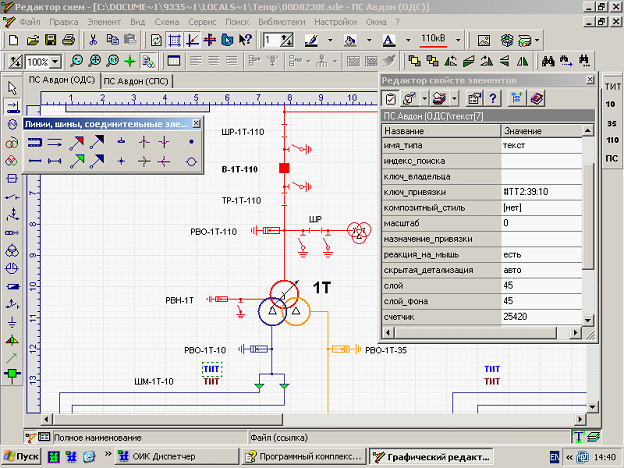Pick the red arrow connector in lines palette

coord(76,143)
